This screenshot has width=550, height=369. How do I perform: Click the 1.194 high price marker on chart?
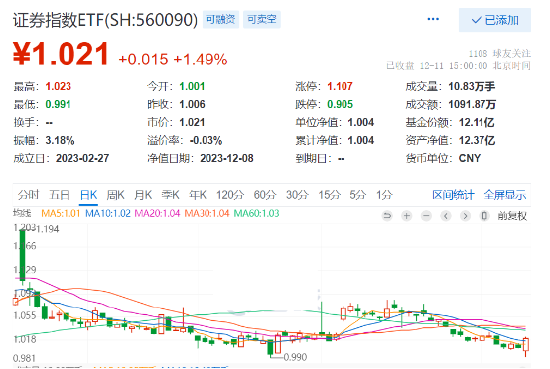(x=48, y=229)
